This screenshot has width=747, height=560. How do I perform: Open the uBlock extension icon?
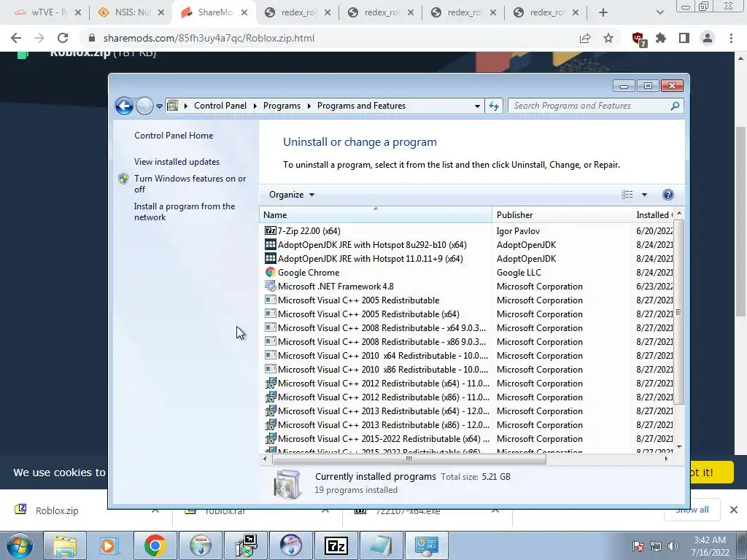(x=639, y=39)
